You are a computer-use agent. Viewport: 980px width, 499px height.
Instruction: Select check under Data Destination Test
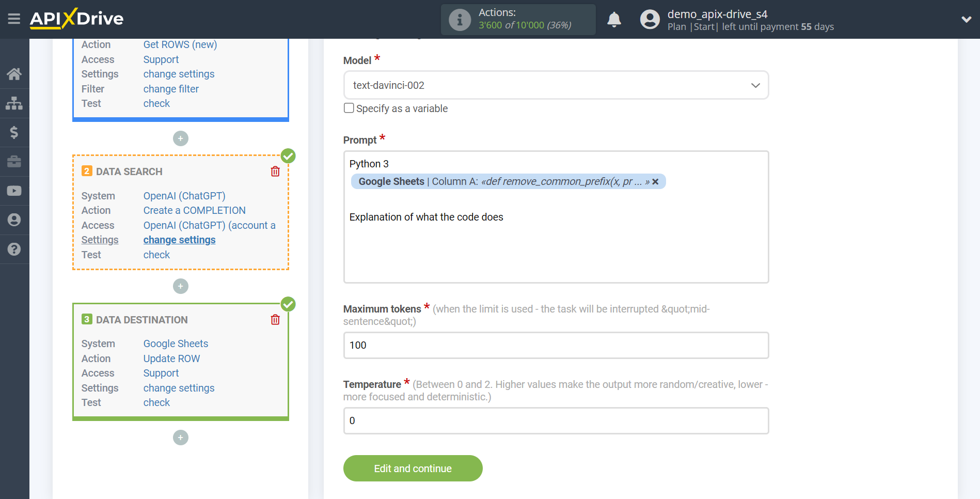click(x=156, y=402)
